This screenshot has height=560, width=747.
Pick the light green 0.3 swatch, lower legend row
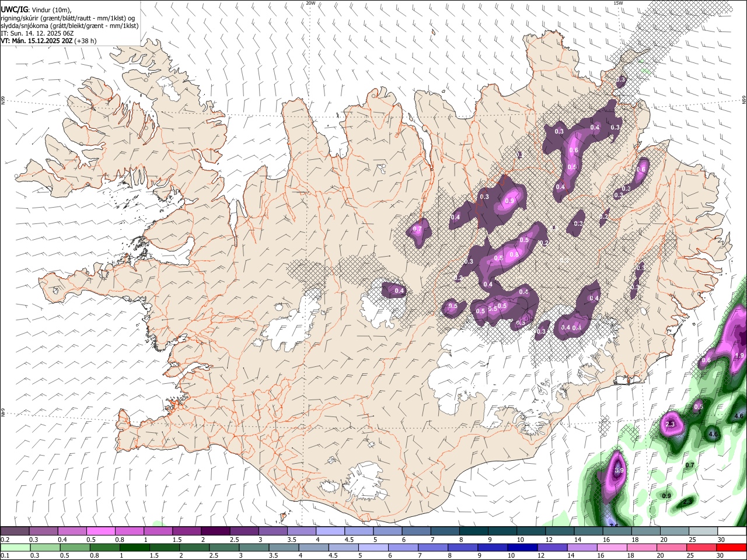pos(46,547)
